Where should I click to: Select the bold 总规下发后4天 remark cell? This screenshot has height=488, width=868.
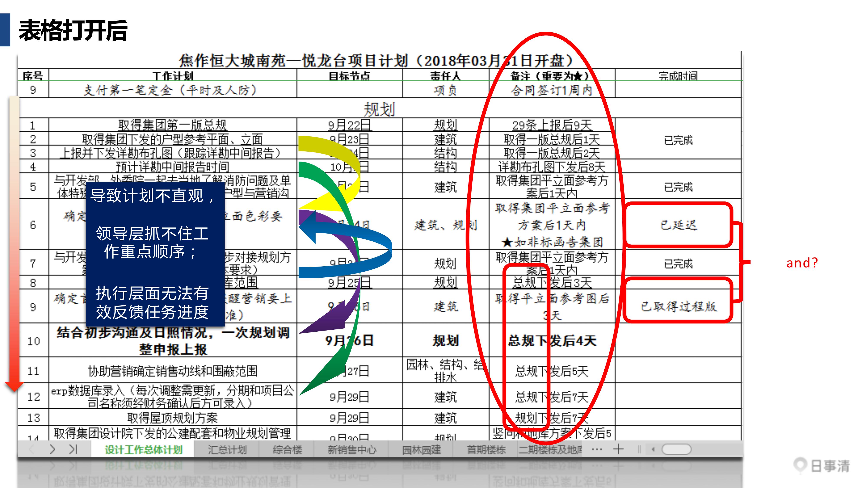(552, 341)
